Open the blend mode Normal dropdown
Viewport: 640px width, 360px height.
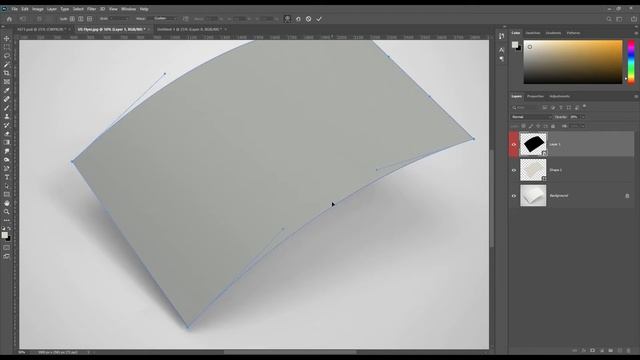[531, 117]
